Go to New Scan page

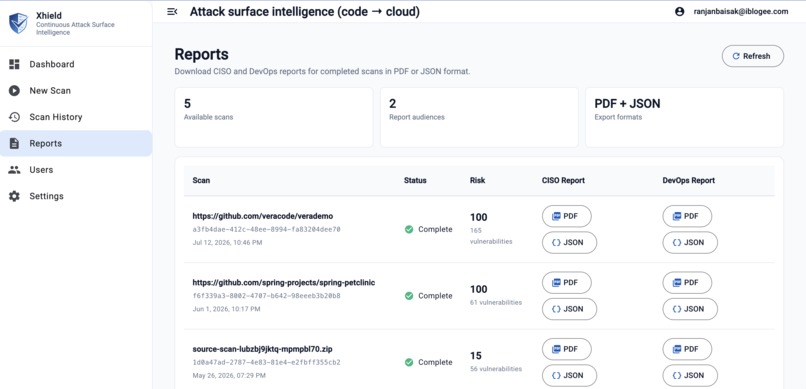pos(76,90)
